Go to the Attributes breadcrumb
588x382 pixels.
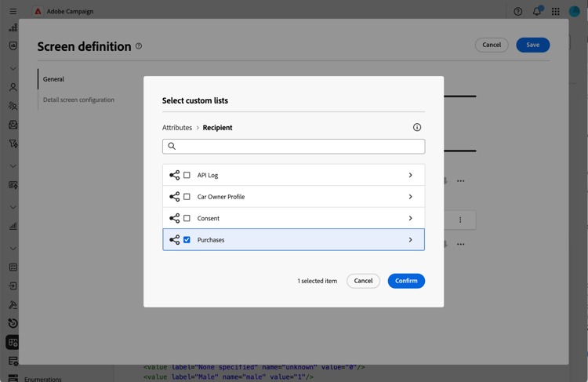(x=177, y=127)
